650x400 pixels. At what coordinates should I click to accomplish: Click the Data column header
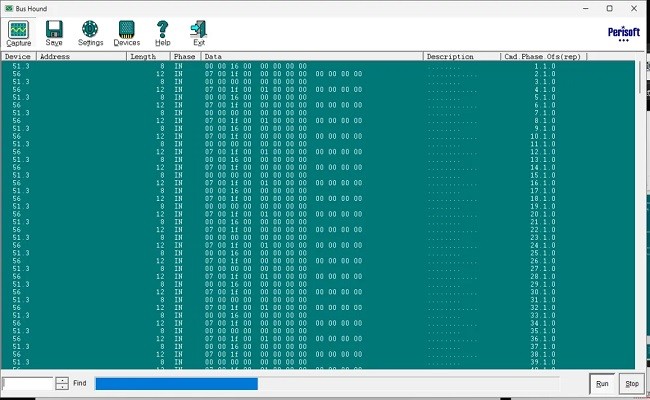pyautogui.click(x=310, y=57)
